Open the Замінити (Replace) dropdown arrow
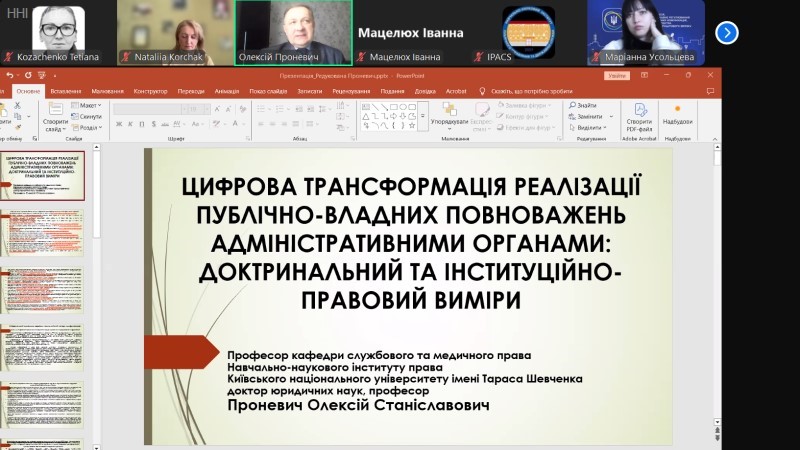This screenshot has width=800, height=450. pos(611,116)
